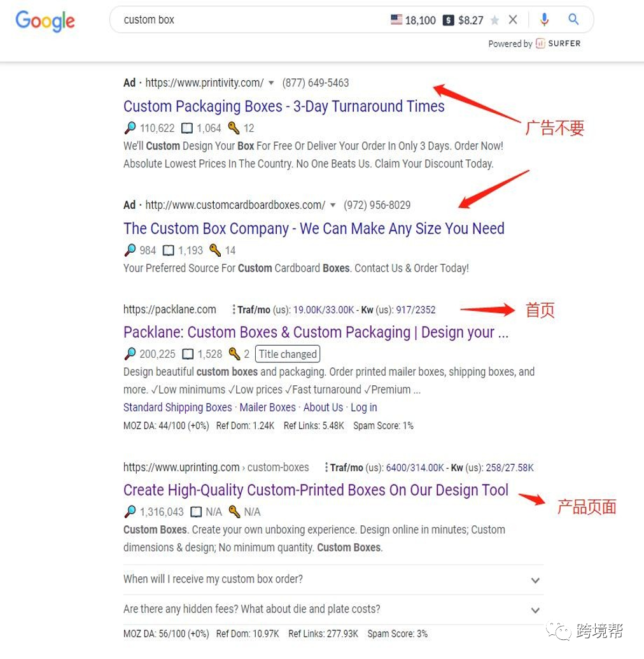Click the search input containing "custom box"
Image resolution: width=644 pixels, height=659 pixels.
[252, 20]
